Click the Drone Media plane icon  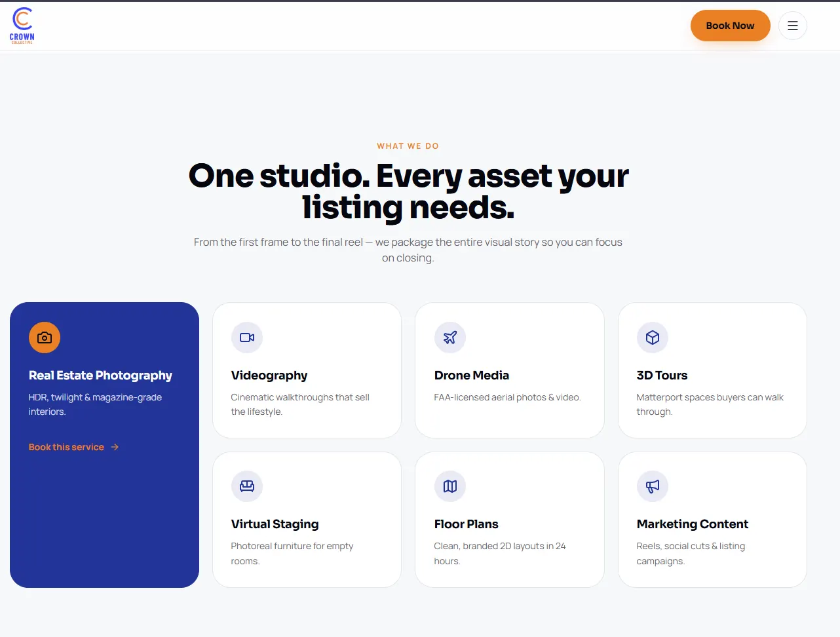tap(450, 338)
